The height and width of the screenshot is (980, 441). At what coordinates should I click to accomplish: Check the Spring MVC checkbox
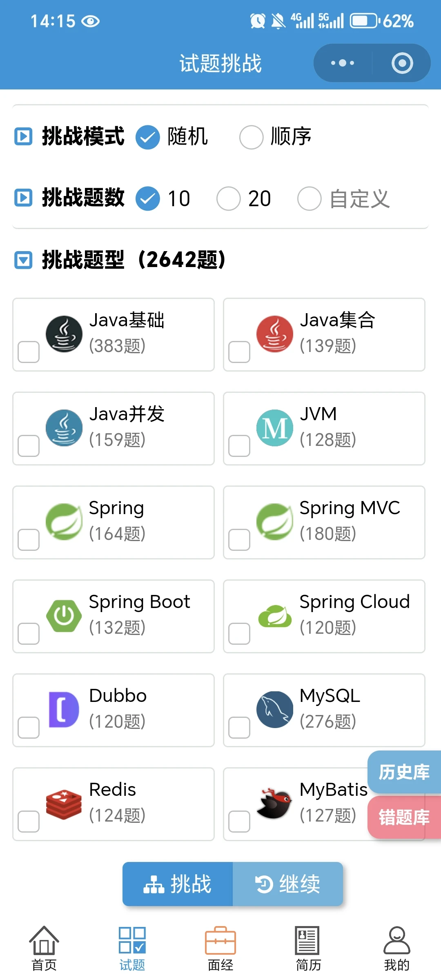click(x=239, y=540)
